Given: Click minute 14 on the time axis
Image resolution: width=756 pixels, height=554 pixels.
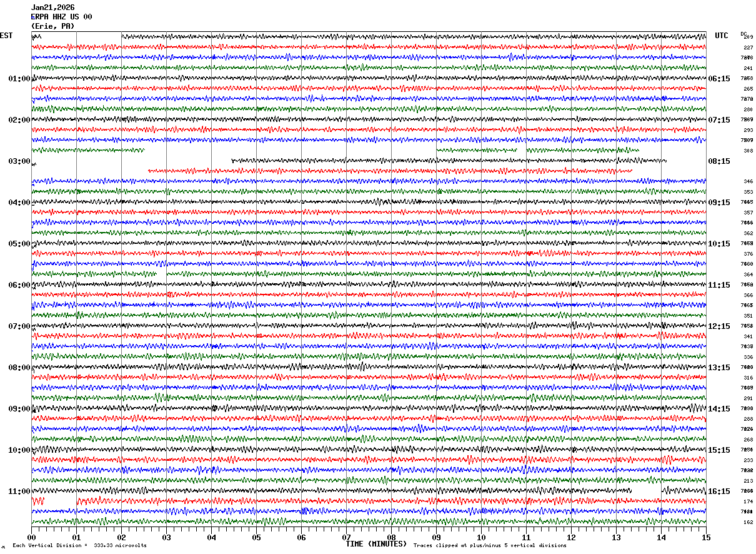Looking at the screenshot, I should [661, 538].
